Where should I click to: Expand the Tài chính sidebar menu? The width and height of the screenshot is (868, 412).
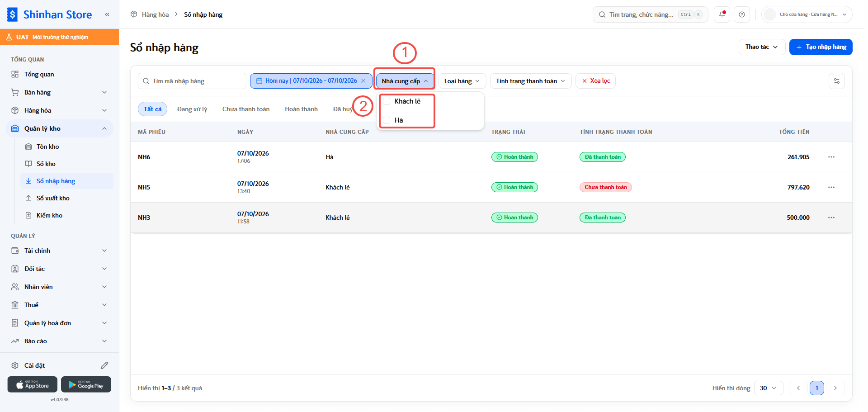point(60,251)
